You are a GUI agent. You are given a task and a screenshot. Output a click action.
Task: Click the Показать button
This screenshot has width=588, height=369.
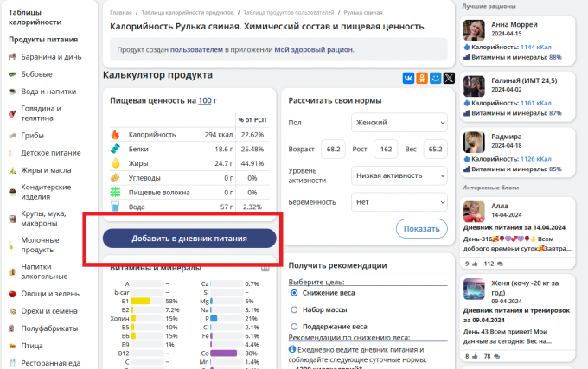[422, 228]
